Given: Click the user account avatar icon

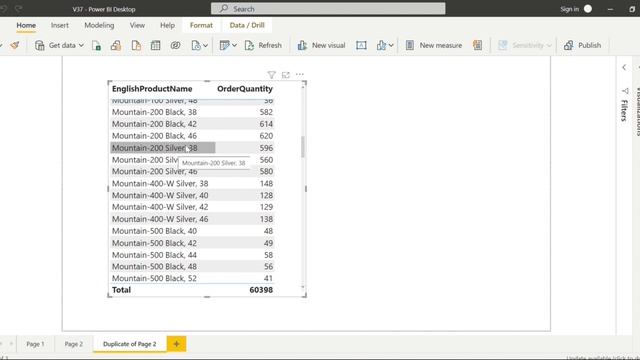Looking at the screenshot, I should pos(588,9).
